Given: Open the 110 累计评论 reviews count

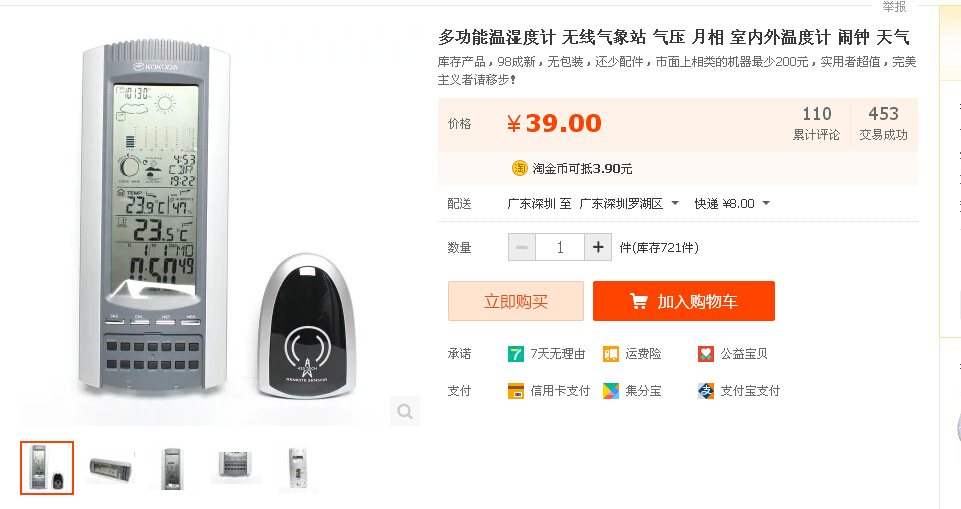Looking at the screenshot, I should [x=816, y=123].
